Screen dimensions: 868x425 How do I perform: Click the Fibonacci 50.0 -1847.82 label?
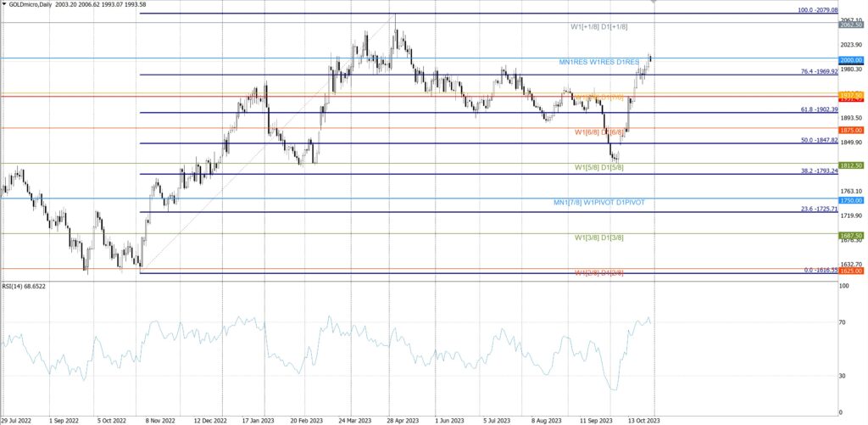(808, 140)
